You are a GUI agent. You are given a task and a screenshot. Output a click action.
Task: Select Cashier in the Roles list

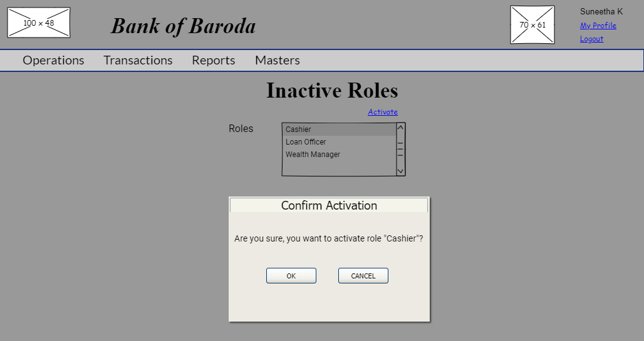point(340,130)
